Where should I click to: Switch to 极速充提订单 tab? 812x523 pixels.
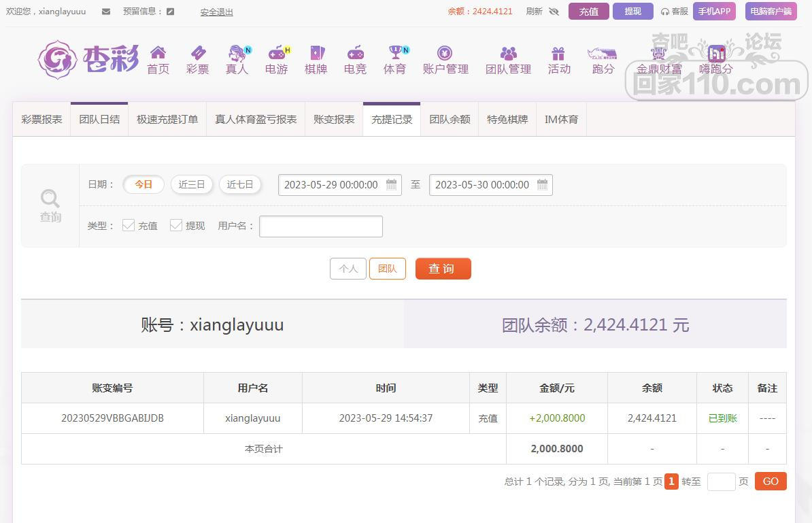coord(167,120)
